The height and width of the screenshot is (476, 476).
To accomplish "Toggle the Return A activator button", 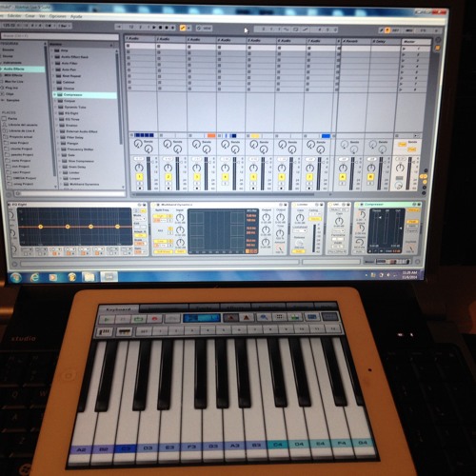I will click(343, 177).
